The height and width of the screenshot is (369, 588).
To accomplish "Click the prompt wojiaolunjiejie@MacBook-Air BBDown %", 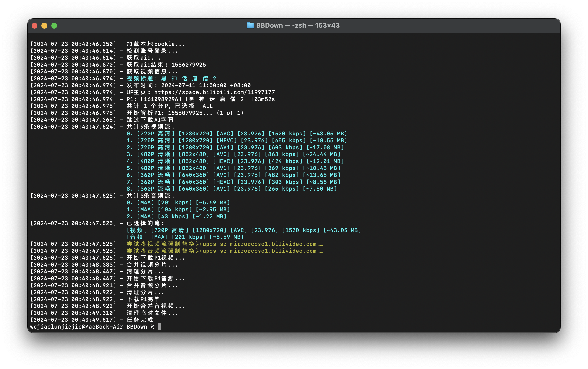I will click(x=92, y=327).
